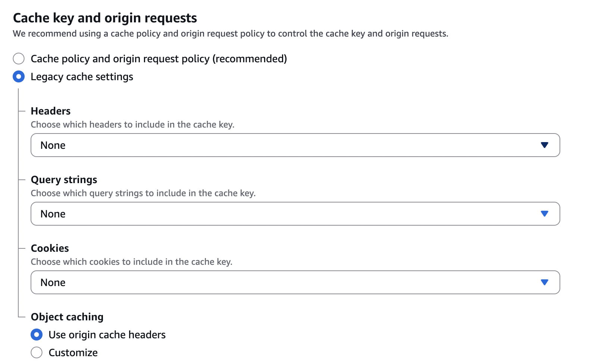Click the 'Cache key and origin requests' title
This screenshot has width=611, height=364.
click(x=105, y=18)
